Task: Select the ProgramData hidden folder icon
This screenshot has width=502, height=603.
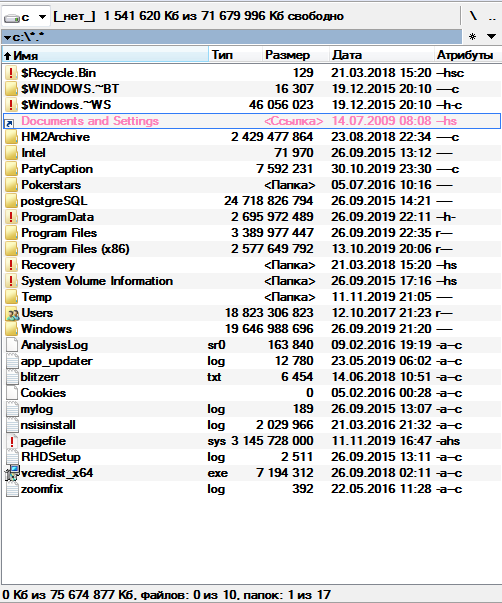Action: [12, 217]
